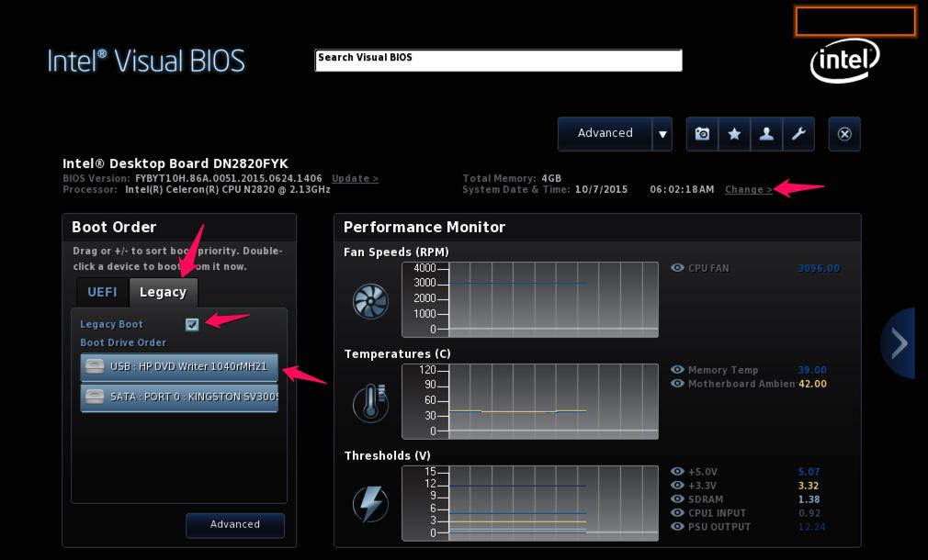Click the Update BIOS link
Image resolution: width=928 pixels, height=560 pixels.
click(x=355, y=179)
